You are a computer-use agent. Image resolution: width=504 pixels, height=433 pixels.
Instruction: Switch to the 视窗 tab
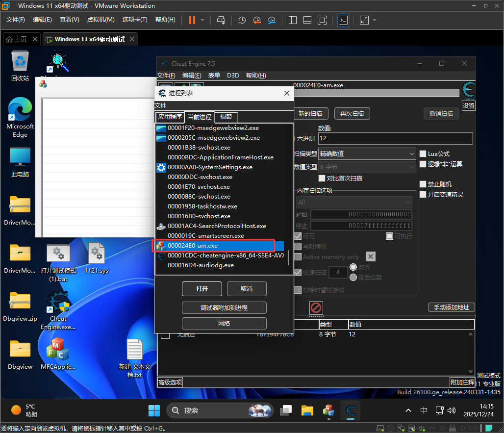pyautogui.click(x=226, y=117)
